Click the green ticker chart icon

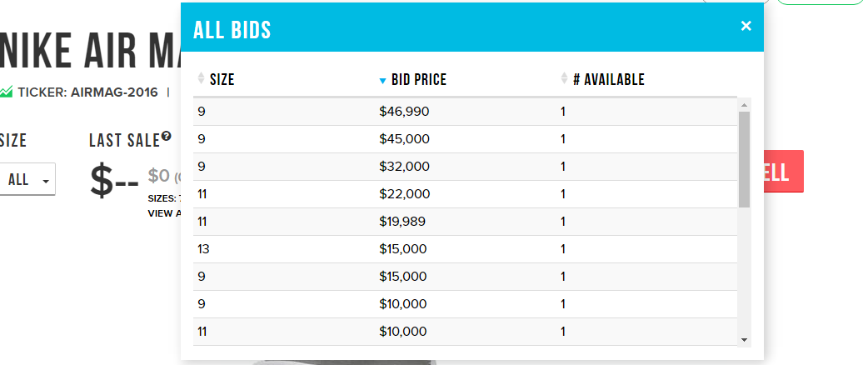(6, 91)
